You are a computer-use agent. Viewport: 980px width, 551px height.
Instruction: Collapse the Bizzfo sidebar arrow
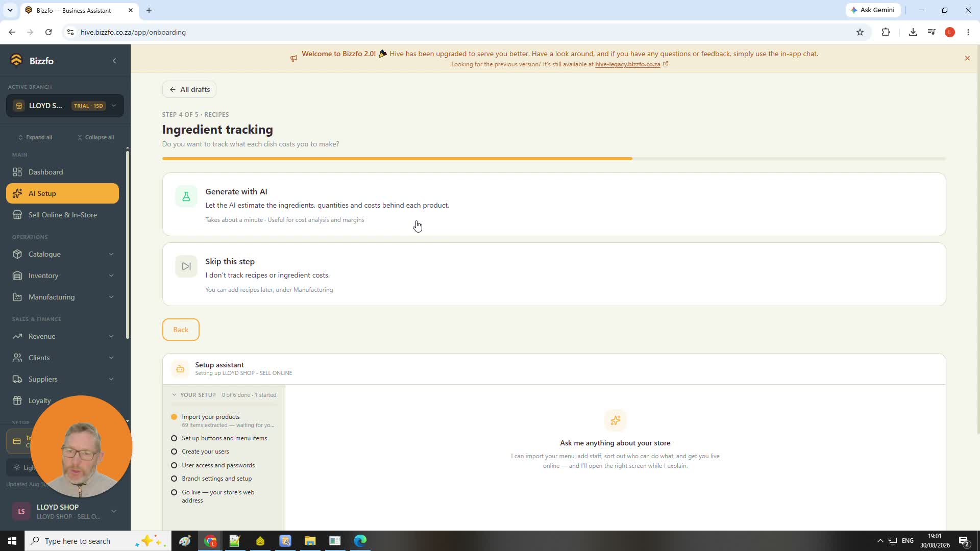[114, 61]
